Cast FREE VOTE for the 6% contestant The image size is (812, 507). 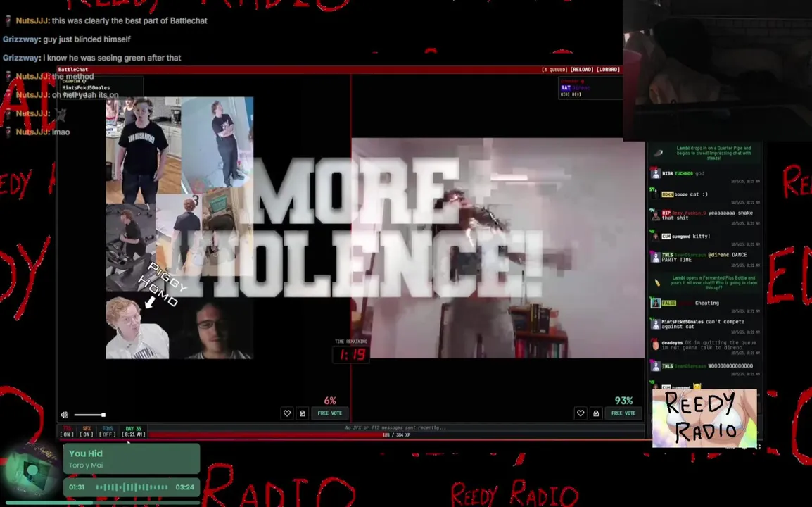click(x=330, y=413)
